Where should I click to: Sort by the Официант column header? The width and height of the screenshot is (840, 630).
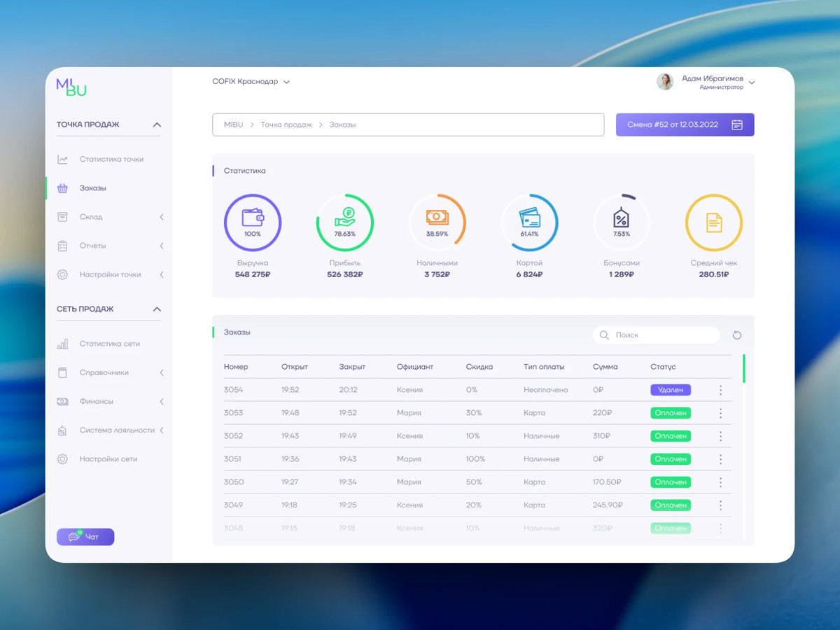[415, 367]
